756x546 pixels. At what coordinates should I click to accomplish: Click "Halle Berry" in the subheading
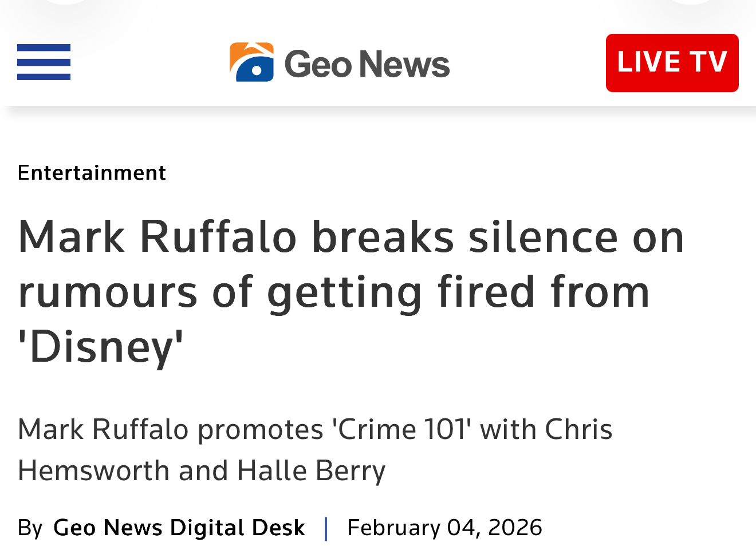[x=311, y=470]
